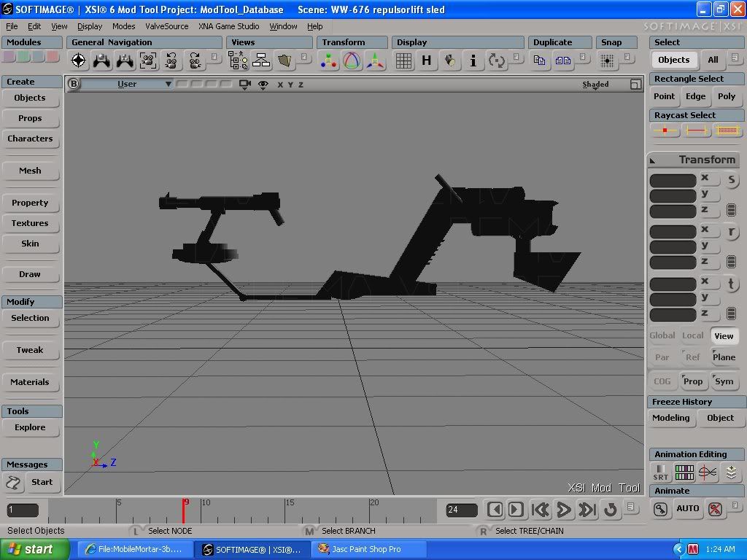Enable the View transform mode
Screen dimensions: 747x560
pyautogui.click(x=724, y=335)
